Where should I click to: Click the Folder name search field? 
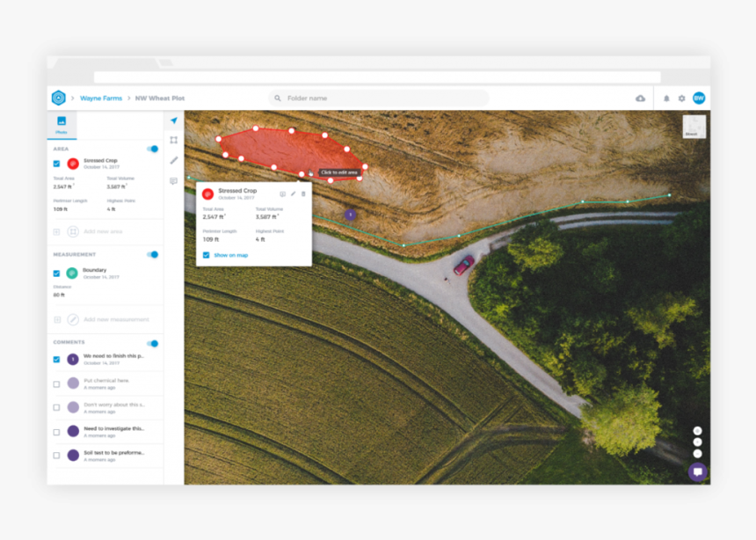378,99
